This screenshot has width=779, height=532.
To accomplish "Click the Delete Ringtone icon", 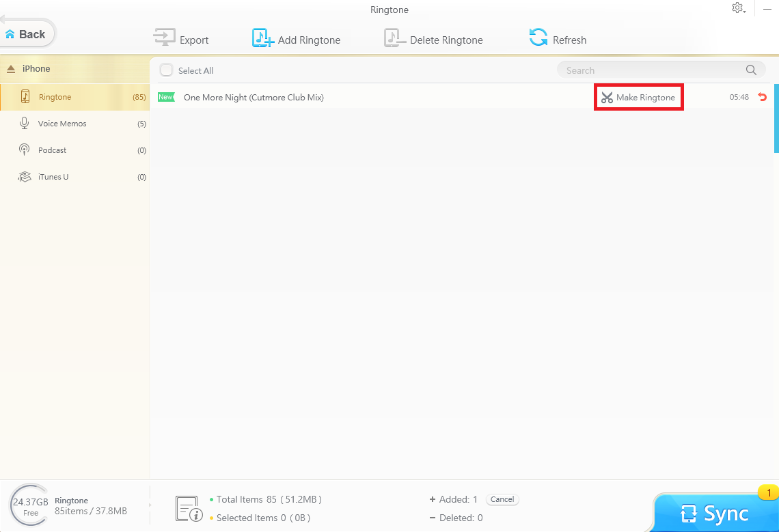I will 394,38.
